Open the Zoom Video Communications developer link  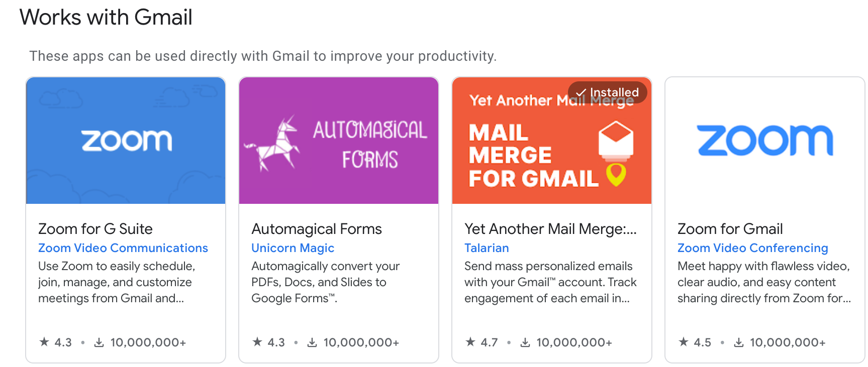click(123, 248)
